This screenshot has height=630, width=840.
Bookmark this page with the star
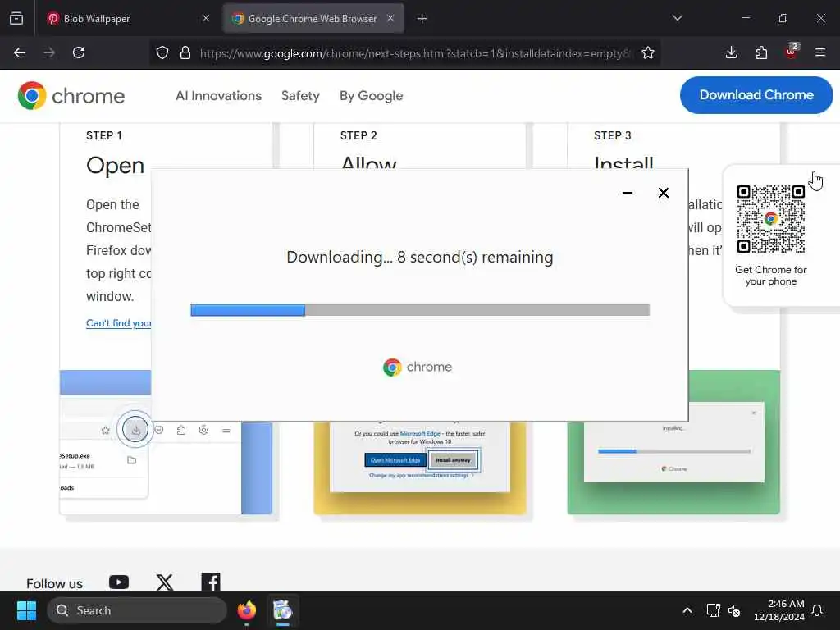pos(648,52)
